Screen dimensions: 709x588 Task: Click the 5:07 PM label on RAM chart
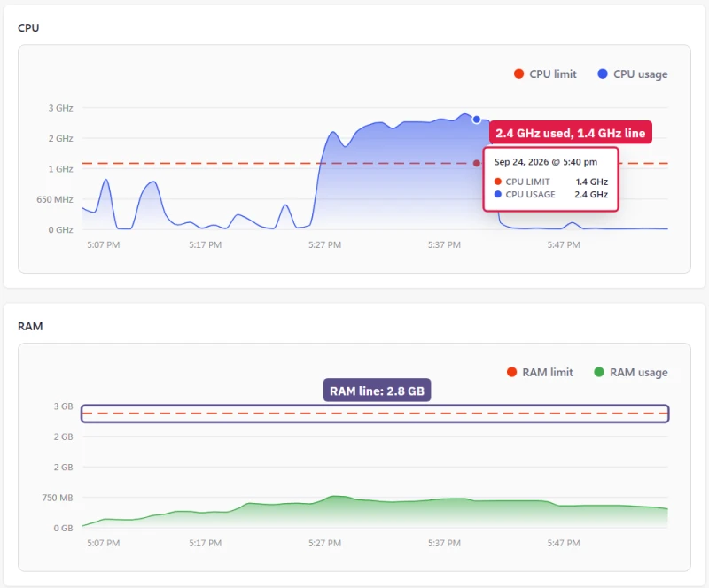pyautogui.click(x=104, y=543)
